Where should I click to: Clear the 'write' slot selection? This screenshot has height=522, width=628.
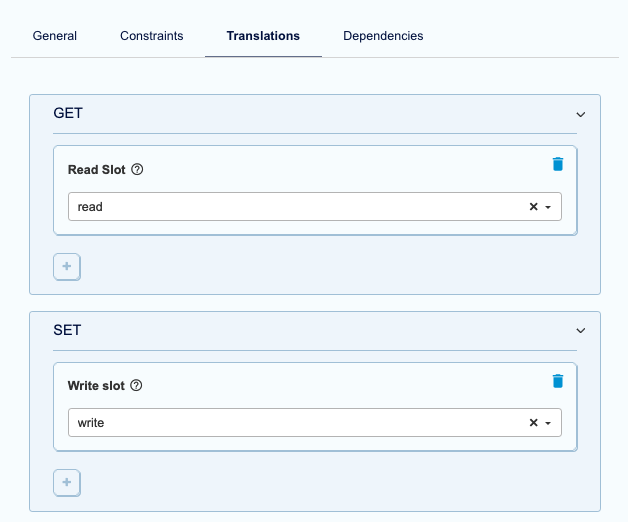point(533,423)
